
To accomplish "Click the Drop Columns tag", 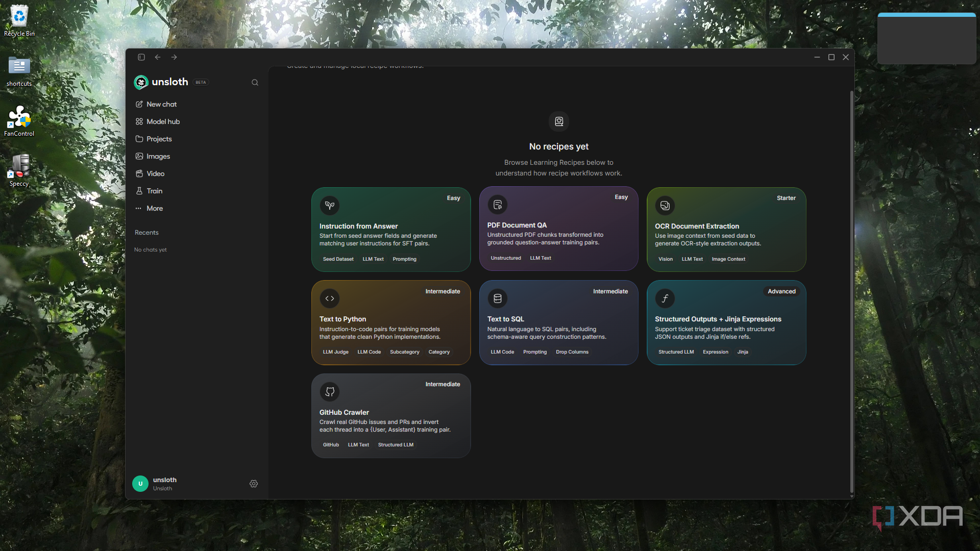I will 572,352.
